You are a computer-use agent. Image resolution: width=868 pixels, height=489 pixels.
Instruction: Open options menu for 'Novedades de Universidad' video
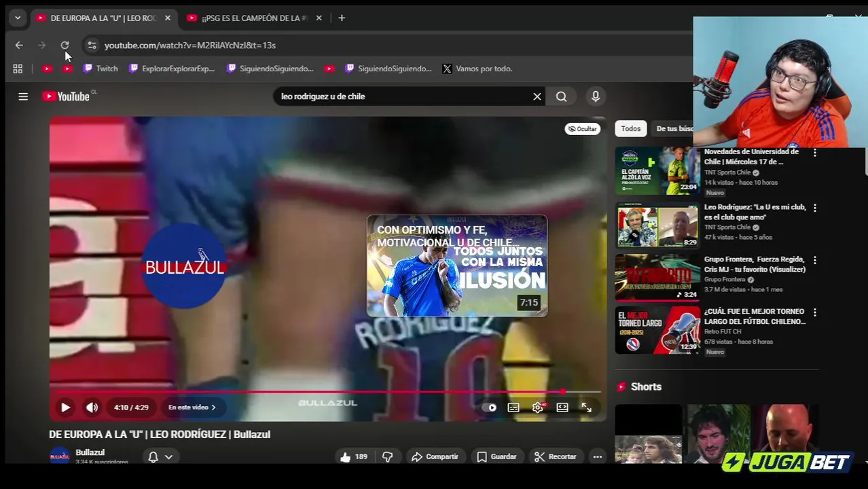tap(815, 153)
